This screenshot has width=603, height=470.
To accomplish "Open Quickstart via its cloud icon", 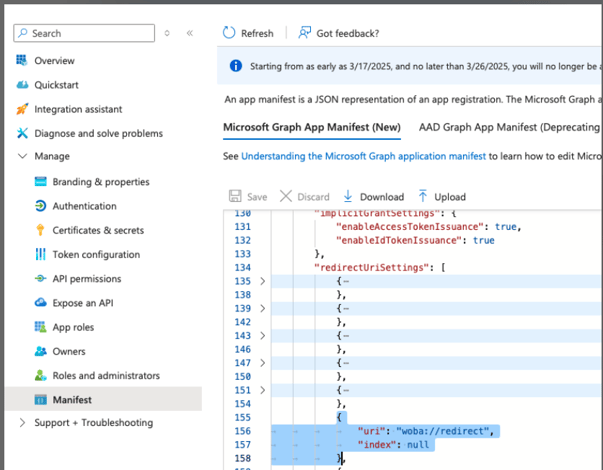I will tap(22, 85).
